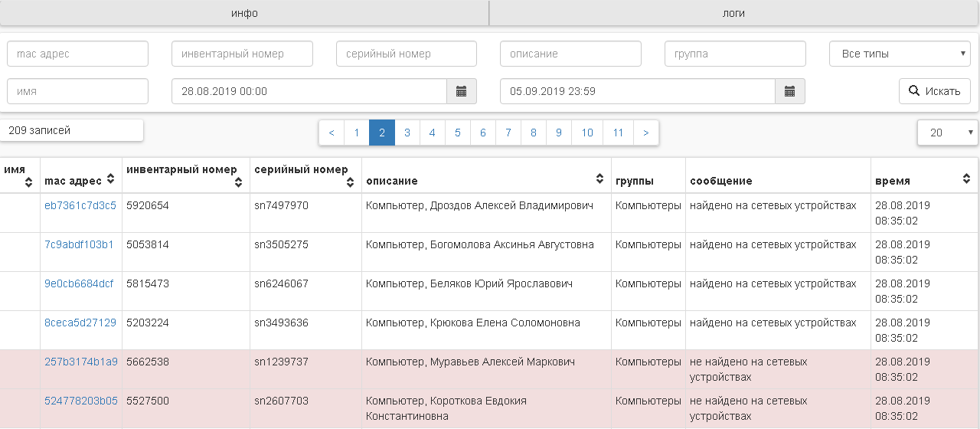Open mac address link 257b3174b1a9
The image size is (980, 429).
[x=81, y=362]
